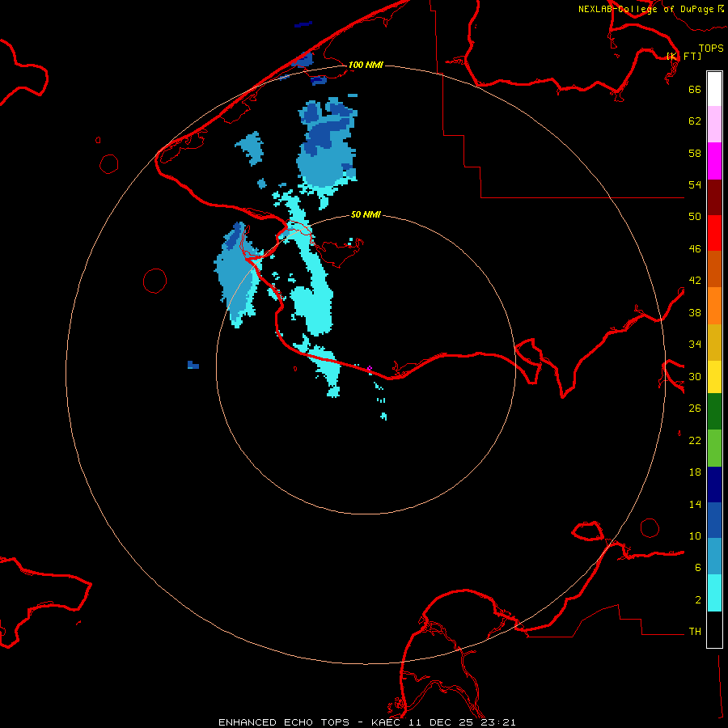Click the isolated small blue echo near the 50 NMI ring
The height and width of the screenshot is (728, 728).
193,365
